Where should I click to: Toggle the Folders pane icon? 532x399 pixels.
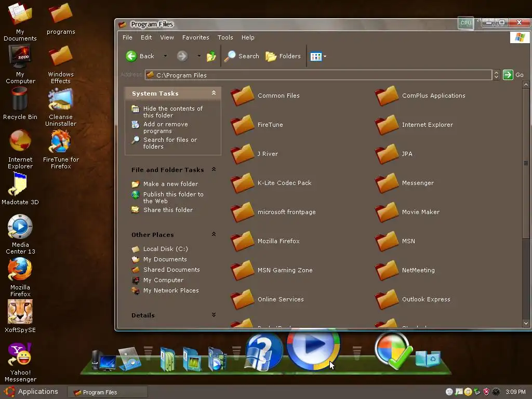[271, 56]
